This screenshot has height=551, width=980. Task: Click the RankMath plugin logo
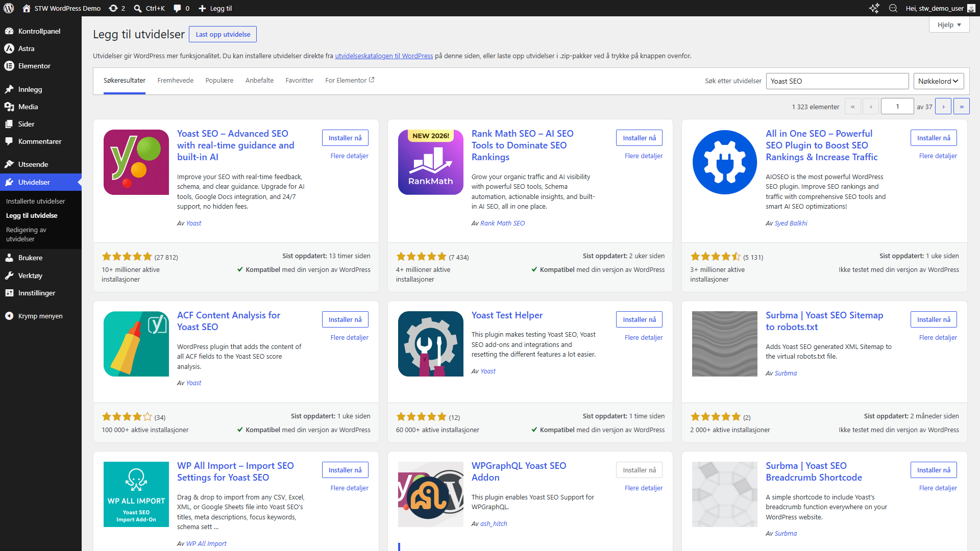[431, 162]
